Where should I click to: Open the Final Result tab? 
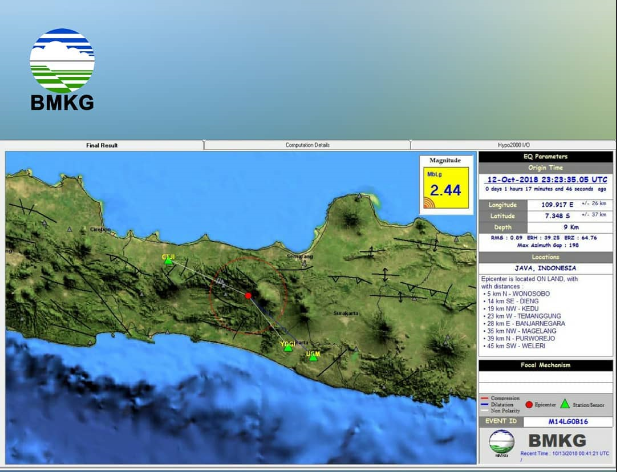pyautogui.click(x=102, y=145)
